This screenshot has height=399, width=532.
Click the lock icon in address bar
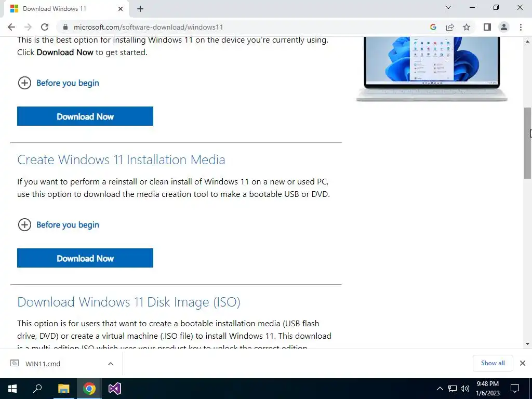pos(65,27)
